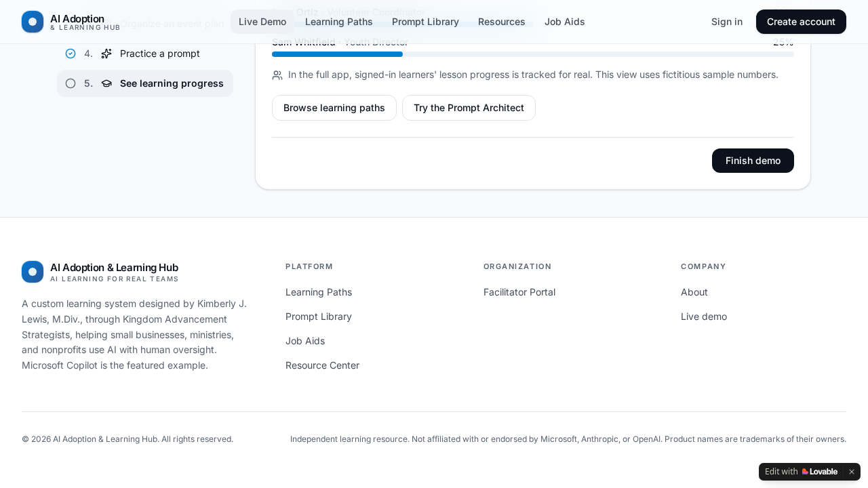The image size is (868, 488).
Task: Click the users icon beside the sample numbers note
Action: [277, 75]
